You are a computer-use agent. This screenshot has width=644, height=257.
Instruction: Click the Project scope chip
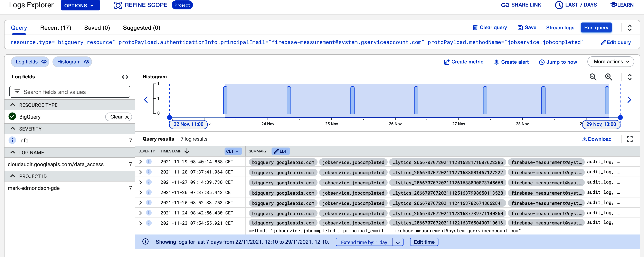(182, 5)
